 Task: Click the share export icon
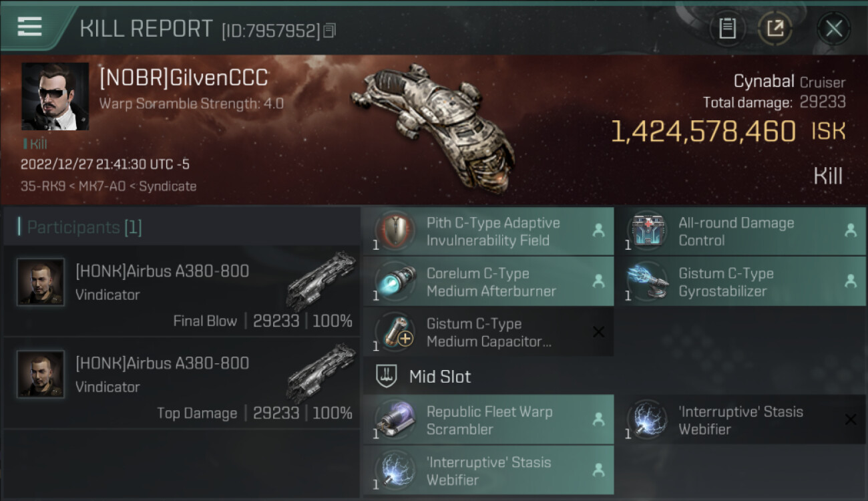[775, 28]
